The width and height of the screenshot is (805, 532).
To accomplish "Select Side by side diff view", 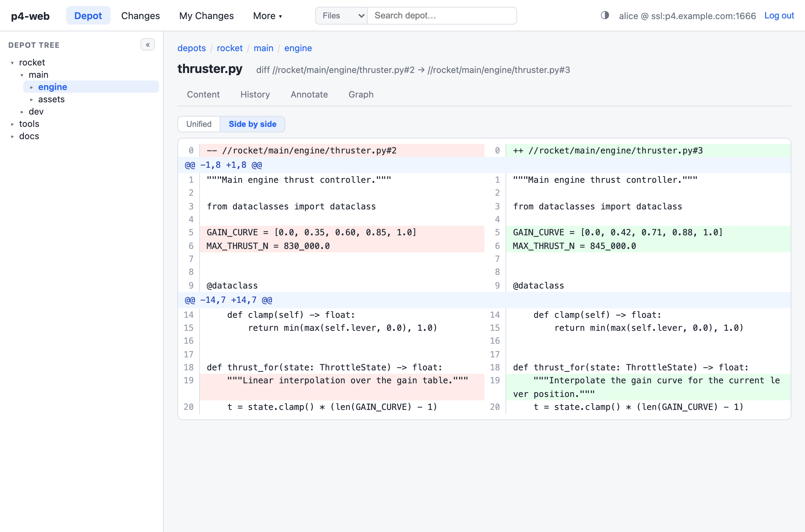I will click(x=252, y=124).
